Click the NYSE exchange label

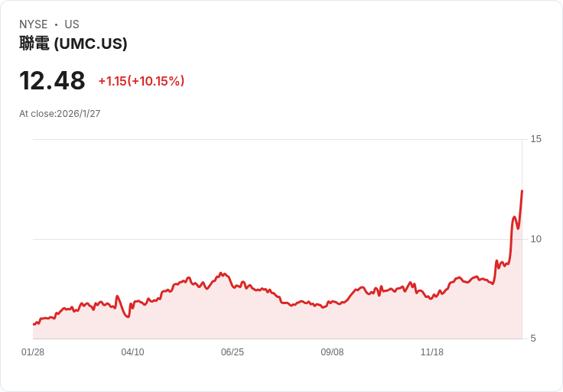(34, 24)
